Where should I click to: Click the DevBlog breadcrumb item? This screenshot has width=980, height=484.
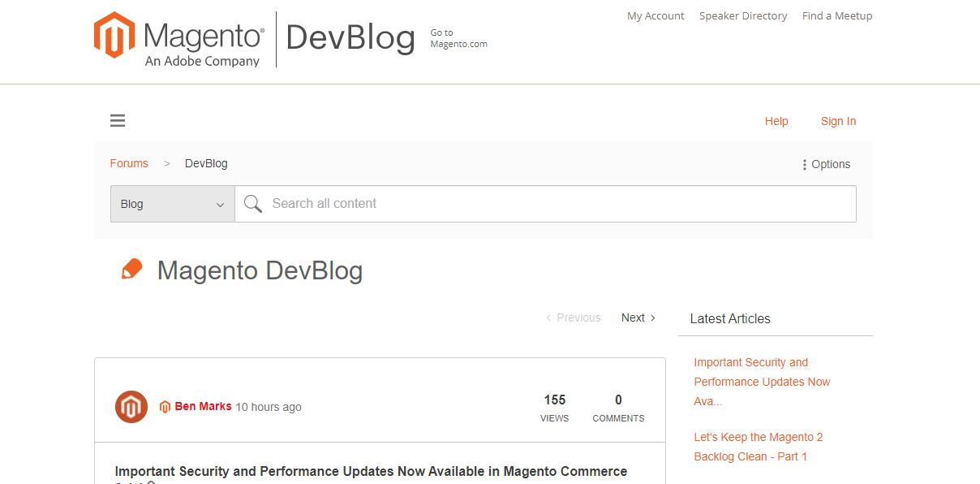point(206,163)
